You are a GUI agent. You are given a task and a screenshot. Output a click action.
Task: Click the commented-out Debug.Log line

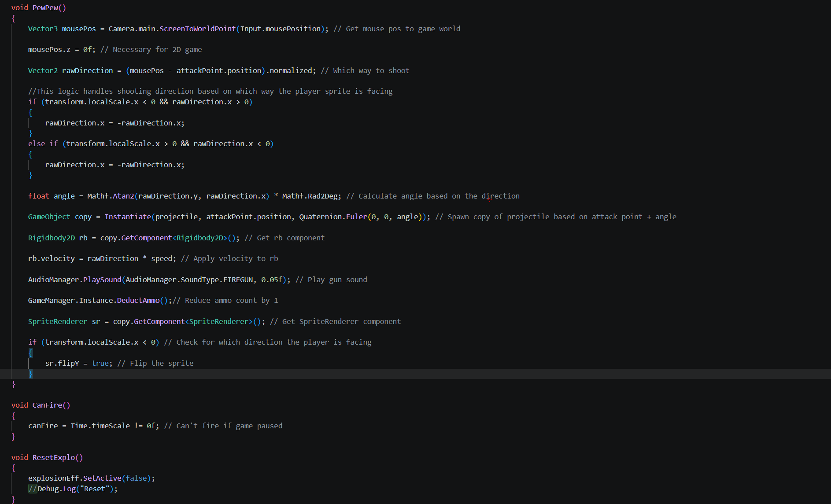tap(73, 489)
